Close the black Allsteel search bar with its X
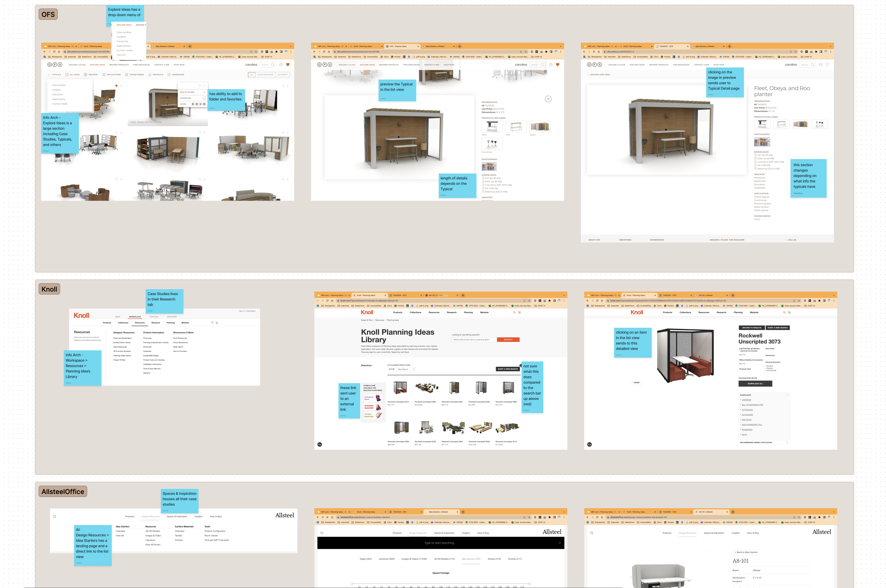Viewport: 886px width, 588px height. click(560, 543)
